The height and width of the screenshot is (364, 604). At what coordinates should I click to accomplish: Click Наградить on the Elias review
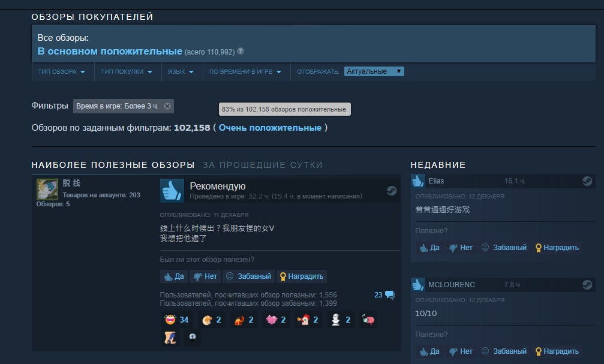557,248
